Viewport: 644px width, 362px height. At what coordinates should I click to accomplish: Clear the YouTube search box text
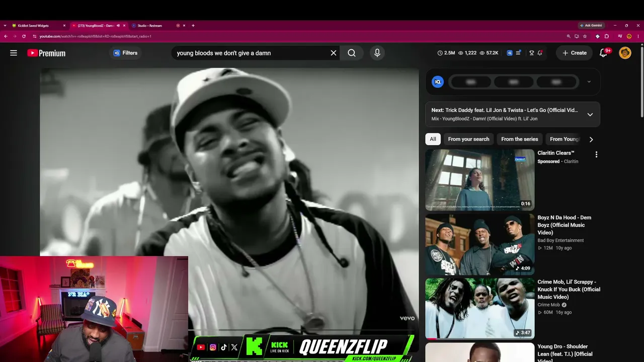(x=333, y=53)
